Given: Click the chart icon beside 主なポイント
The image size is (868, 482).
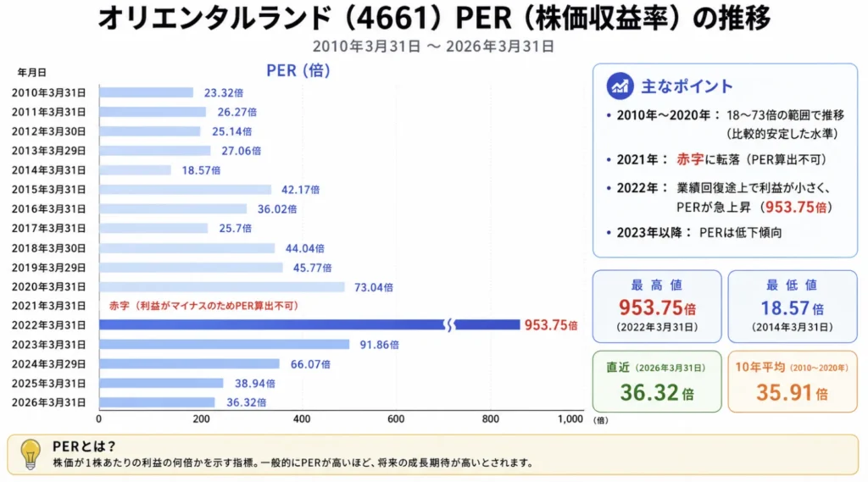Looking at the screenshot, I should click(x=620, y=86).
